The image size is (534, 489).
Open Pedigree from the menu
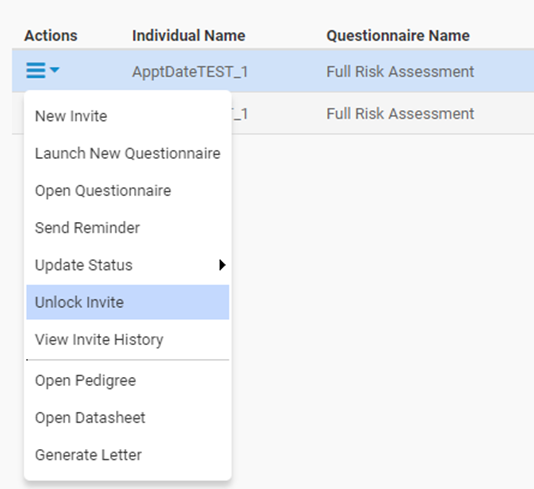click(128, 380)
